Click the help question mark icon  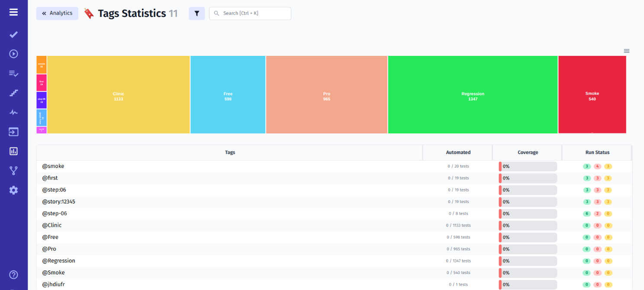coord(13,274)
